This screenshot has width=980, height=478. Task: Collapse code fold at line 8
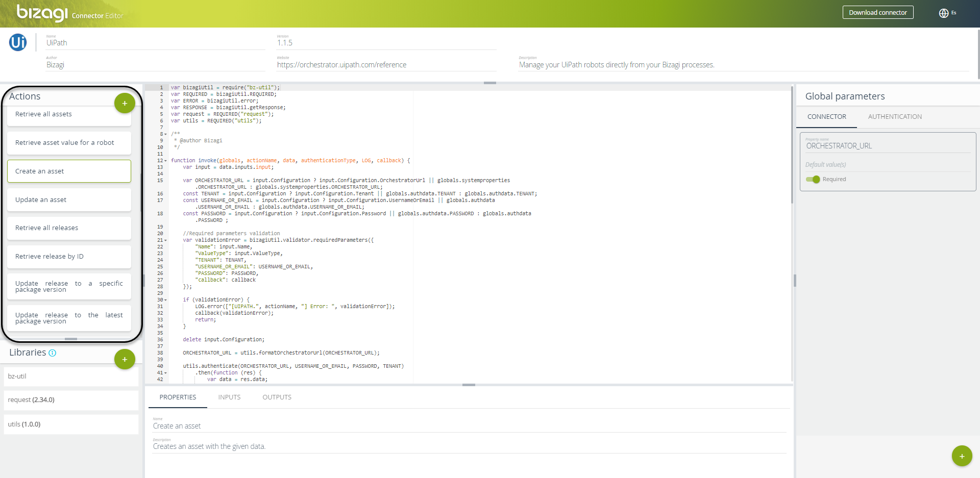(165, 134)
